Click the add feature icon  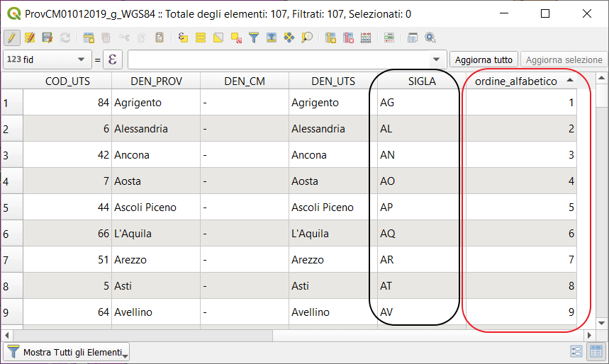pos(89,38)
